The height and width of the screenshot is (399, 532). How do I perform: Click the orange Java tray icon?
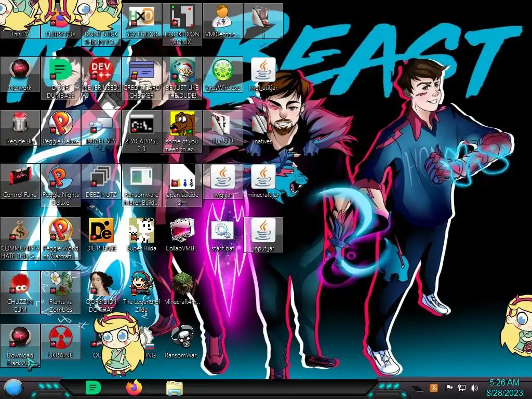point(434,388)
